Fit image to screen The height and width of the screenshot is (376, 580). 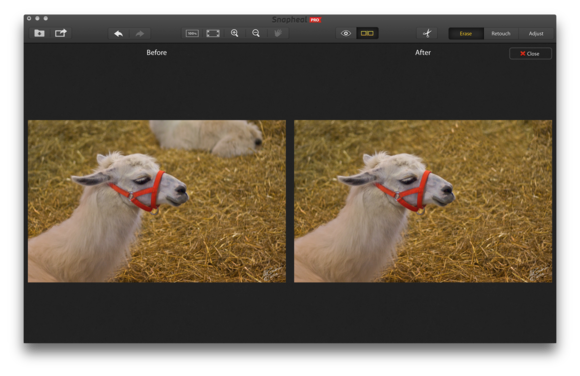[213, 33]
